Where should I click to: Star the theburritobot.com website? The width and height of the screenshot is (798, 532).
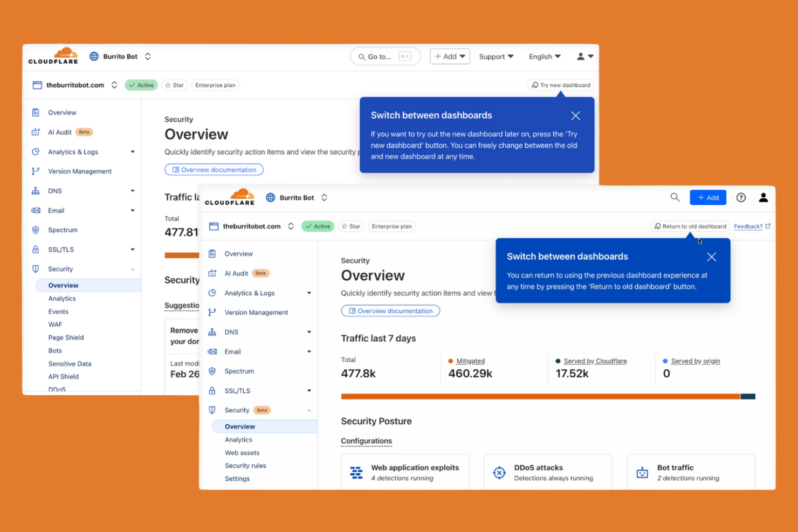(350, 226)
